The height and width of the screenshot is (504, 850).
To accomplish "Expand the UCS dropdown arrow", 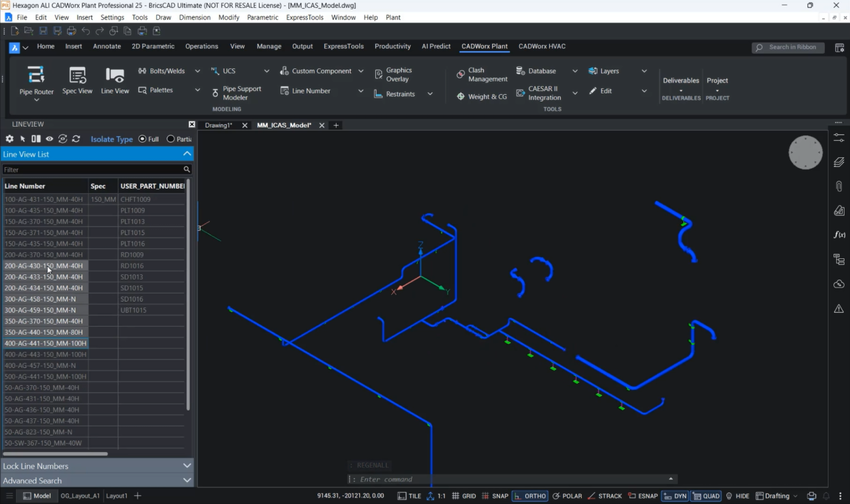I will pos(267,71).
